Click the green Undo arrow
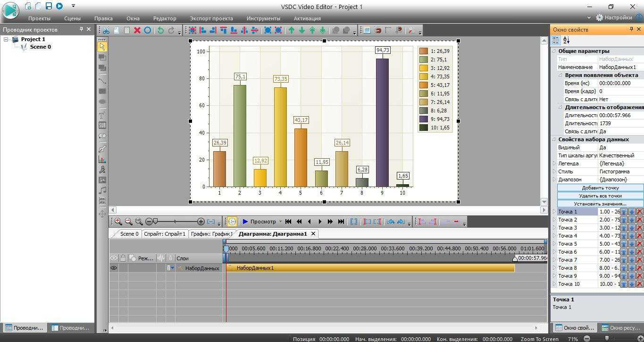 tap(160, 30)
